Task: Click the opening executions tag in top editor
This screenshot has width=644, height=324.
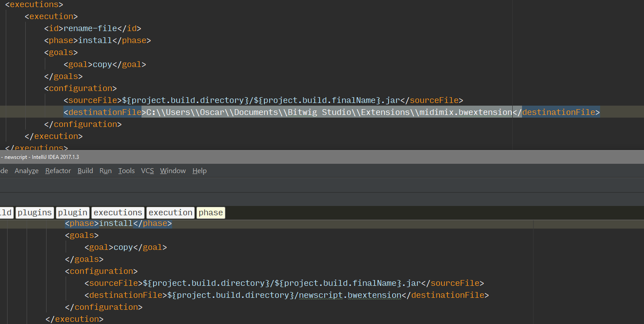Action: tap(34, 4)
